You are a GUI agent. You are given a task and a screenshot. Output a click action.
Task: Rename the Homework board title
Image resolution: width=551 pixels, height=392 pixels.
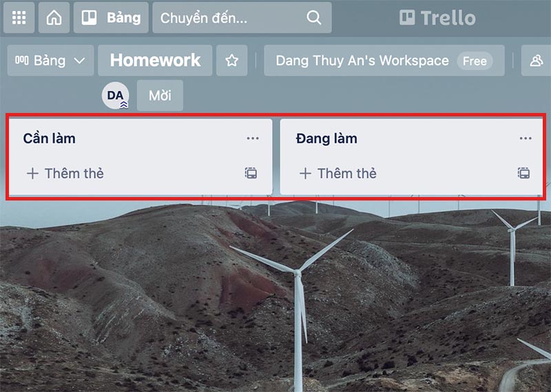[x=156, y=61]
